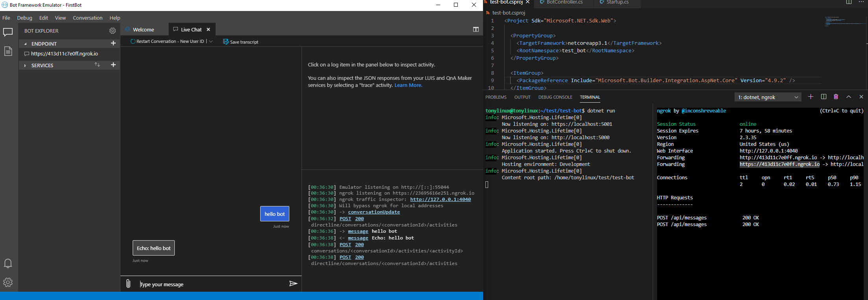
Task: Click the 'Type your message' input field
Action: pos(213,284)
